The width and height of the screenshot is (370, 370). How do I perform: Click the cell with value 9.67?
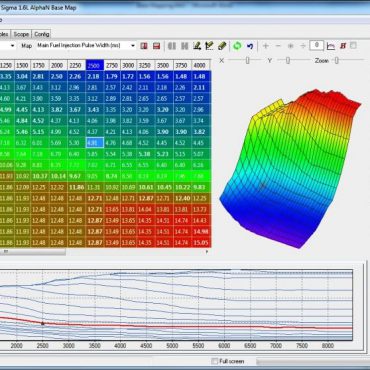pyautogui.click(x=76, y=176)
